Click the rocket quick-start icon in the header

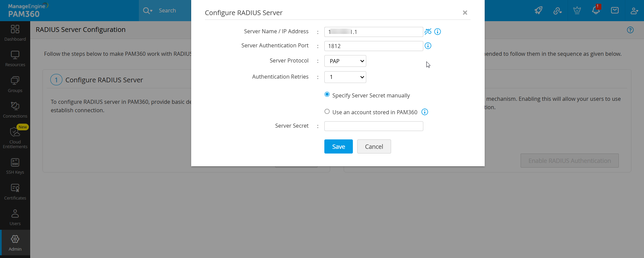click(x=538, y=10)
